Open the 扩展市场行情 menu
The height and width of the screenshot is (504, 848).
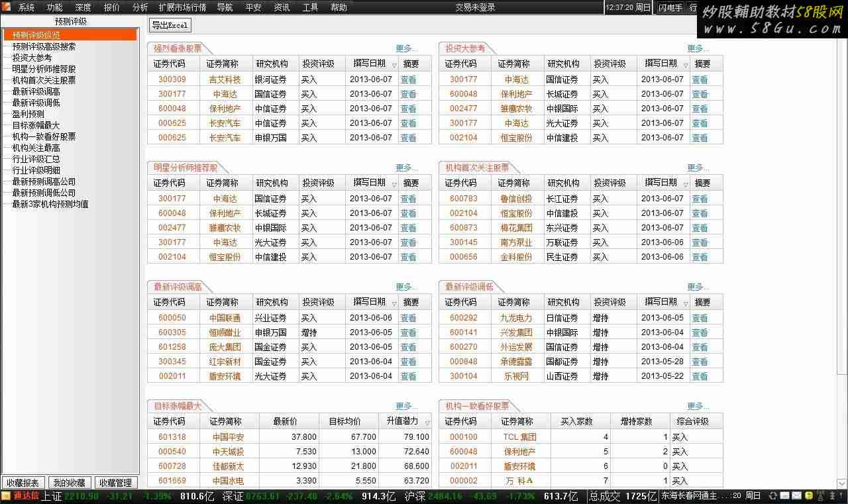point(182,7)
